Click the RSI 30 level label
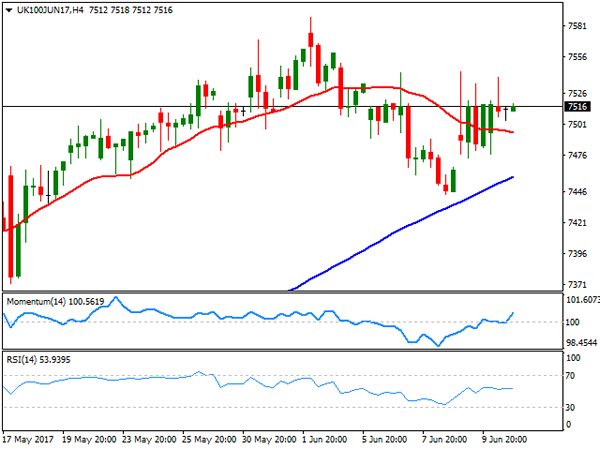 tap(570, 408)
